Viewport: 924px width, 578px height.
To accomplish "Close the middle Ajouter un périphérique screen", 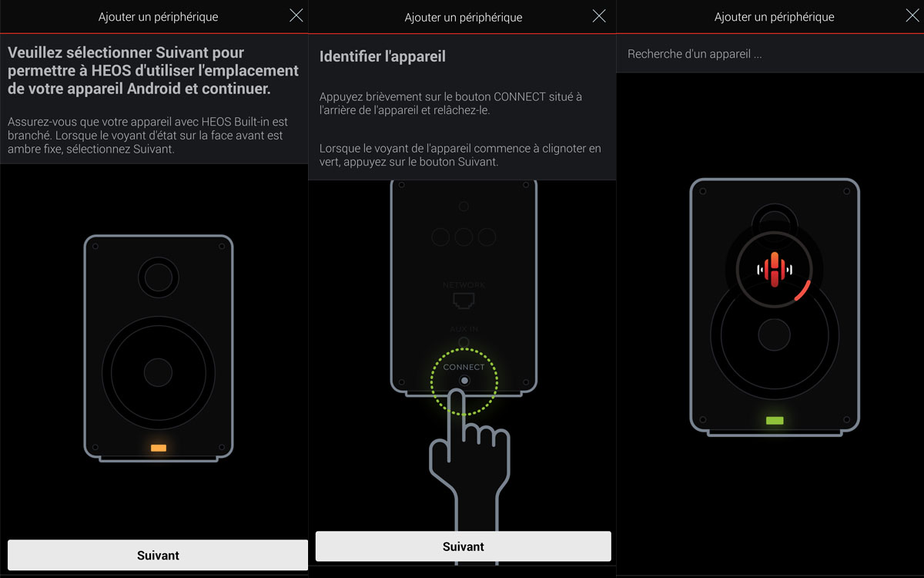I will point(599,15).
